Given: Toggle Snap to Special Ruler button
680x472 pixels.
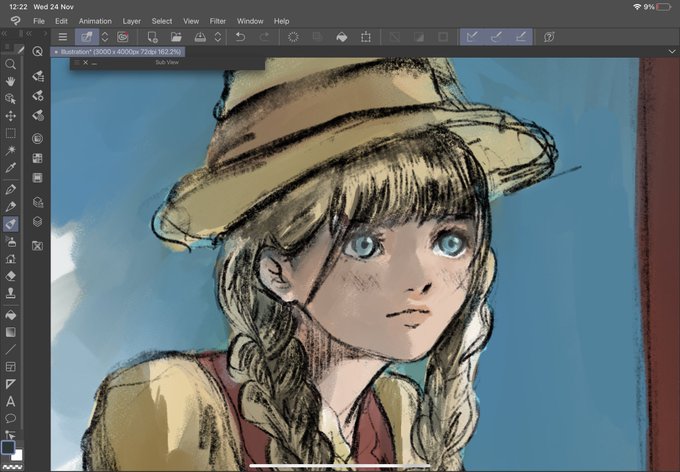Looking at the screenshot, I should (497, 37).
